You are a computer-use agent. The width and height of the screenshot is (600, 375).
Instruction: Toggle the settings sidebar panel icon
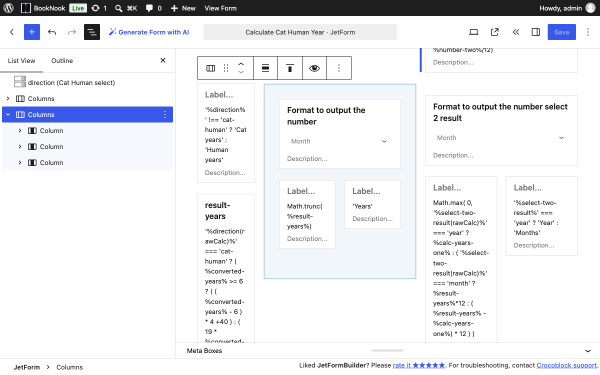(536, 32)
